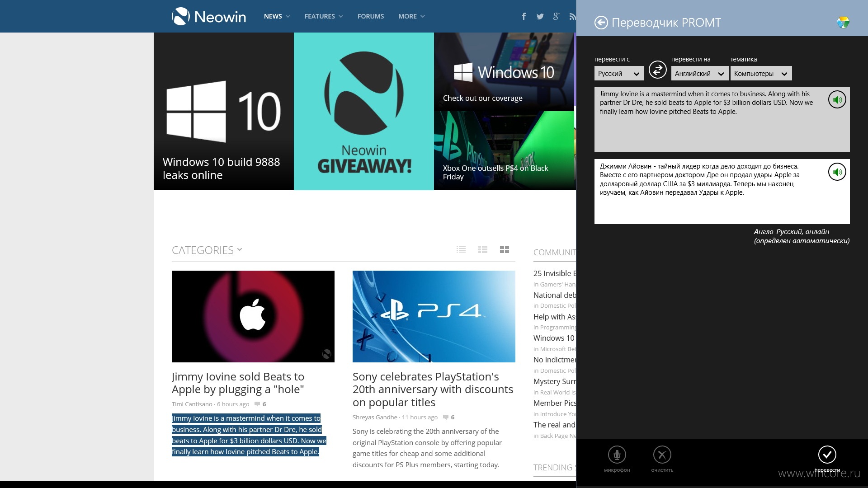Image resolution: width=868 pixels, height=488 pixels.
Task: Open the тематика Компьютеры dropdown
Action: [x=761, y=73]
